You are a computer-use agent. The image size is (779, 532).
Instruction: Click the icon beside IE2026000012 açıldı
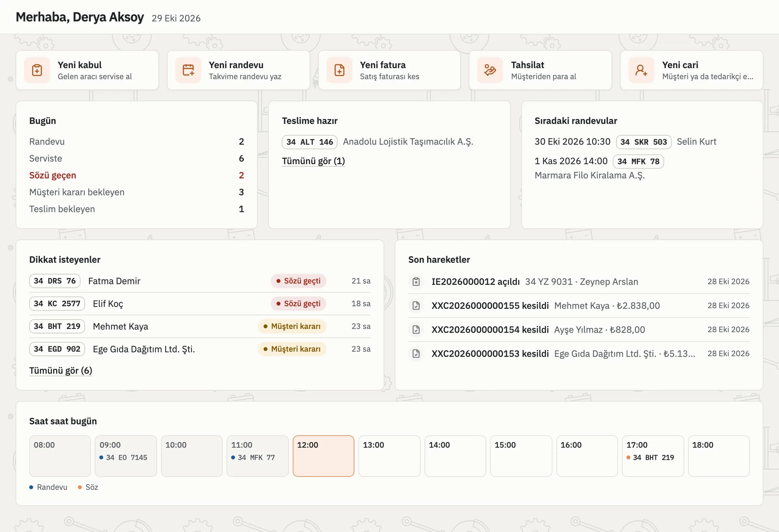click(416, 282)
